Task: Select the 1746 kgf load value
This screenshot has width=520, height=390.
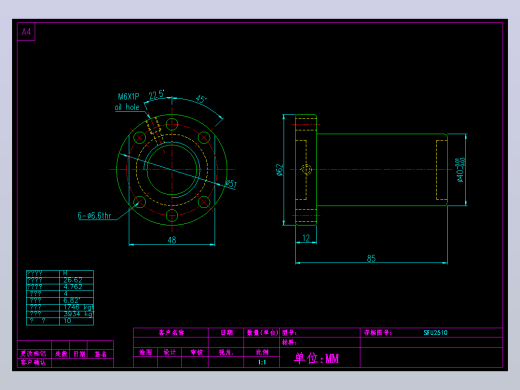Action: click(78, 307)
